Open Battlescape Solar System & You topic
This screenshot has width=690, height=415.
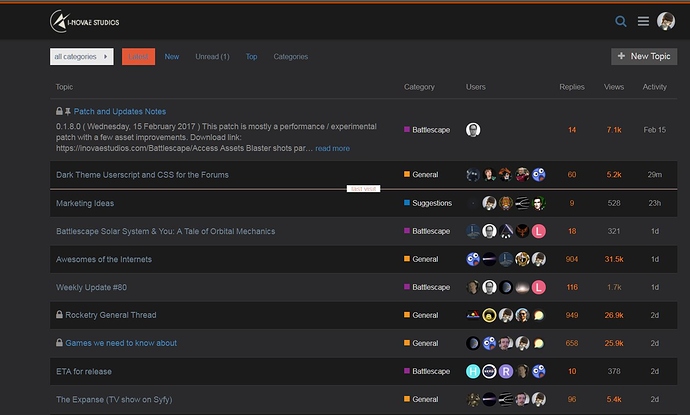(165, 231)
